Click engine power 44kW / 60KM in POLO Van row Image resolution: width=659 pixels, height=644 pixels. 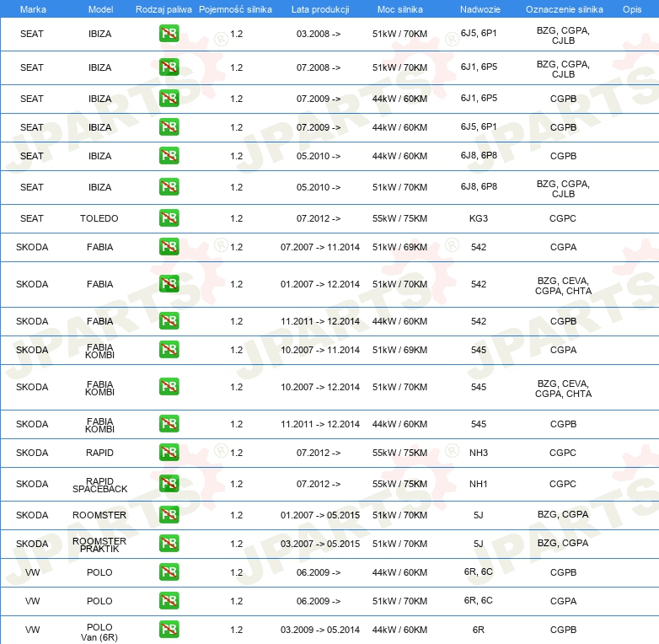pyautogui.click(x=399, y=630)
